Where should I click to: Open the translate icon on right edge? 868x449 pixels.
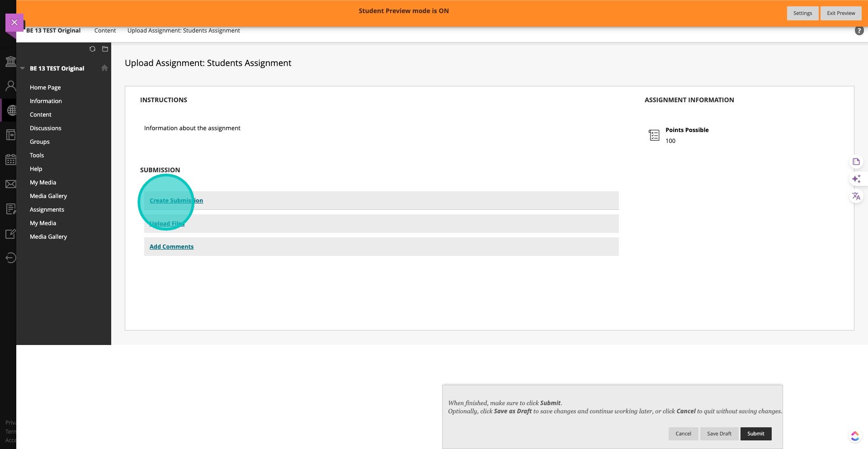pyautogui.click(x=856, y=196)
